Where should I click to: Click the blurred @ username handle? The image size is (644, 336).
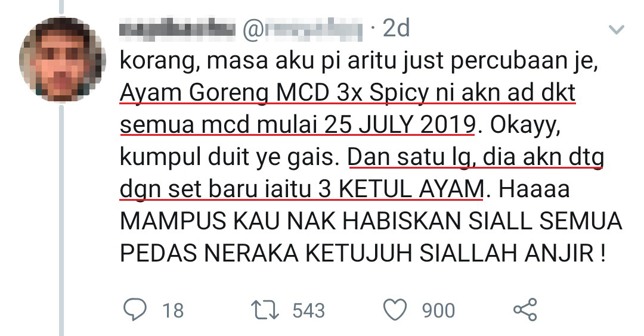pyautogui.click(x=303, y=30)
